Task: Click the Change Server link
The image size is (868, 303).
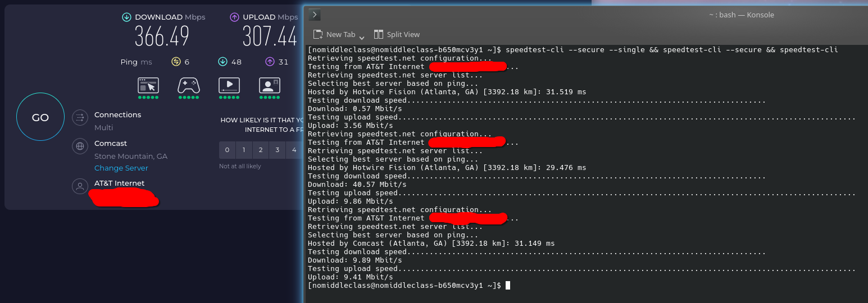Action: tap(121, 168)
